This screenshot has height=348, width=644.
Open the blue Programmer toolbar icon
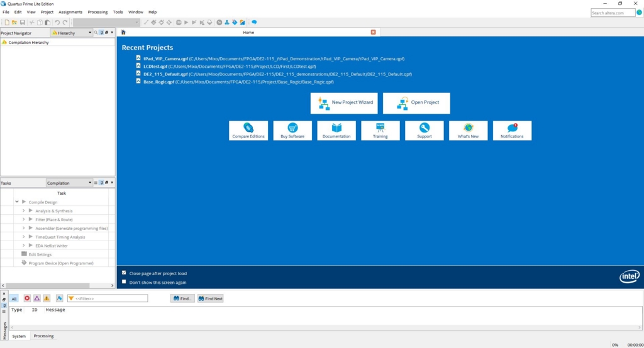tap(235, 22)
